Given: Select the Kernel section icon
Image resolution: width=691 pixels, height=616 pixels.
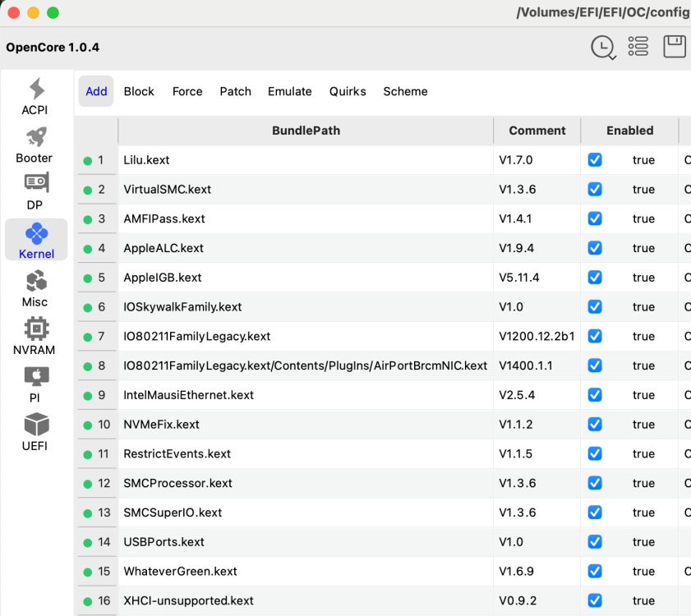Looking at the screenshot, I should coord(36,240).
